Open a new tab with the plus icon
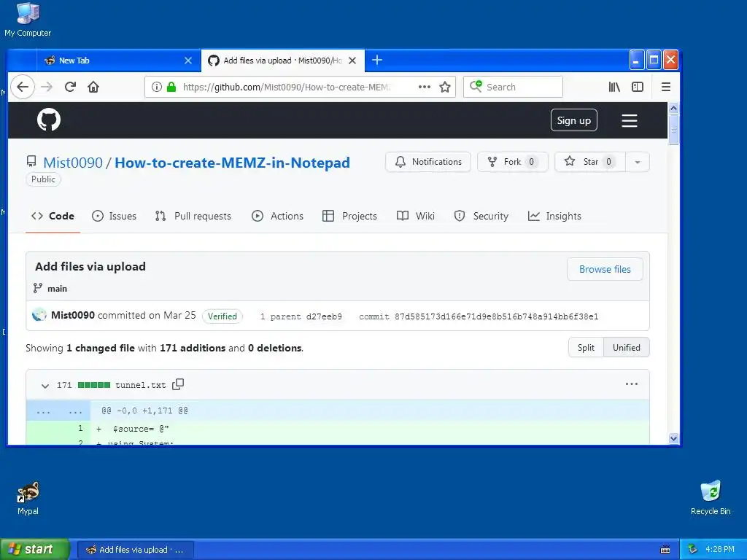The image size is (747, 560). point(377,60)
